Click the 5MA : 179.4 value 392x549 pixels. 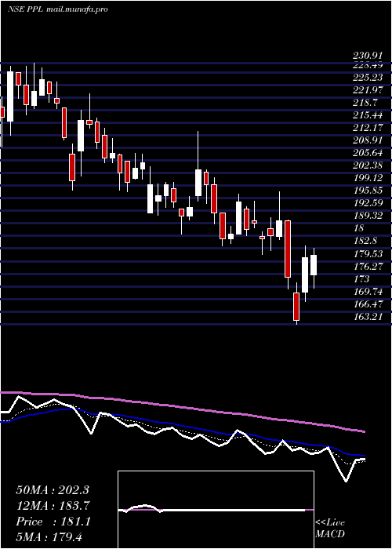click(49, 536)
